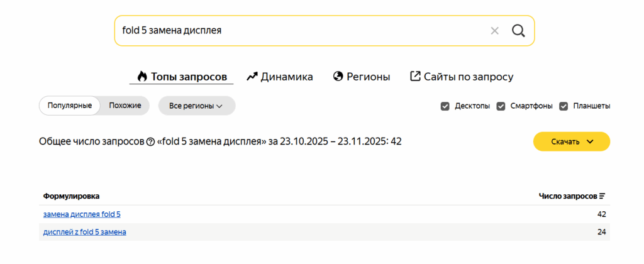Screen dimensions: 644x264
Task: Click into the search query input field
Action: pos(296,31)
